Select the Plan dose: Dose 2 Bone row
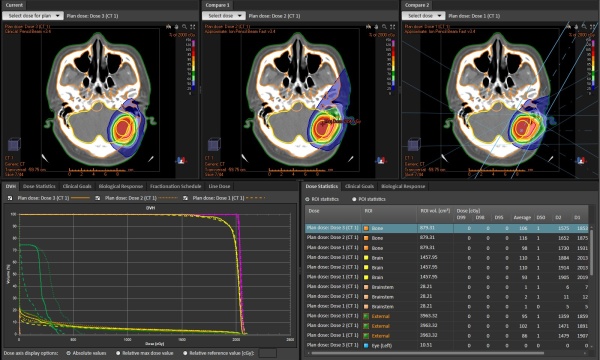Screen dimensions: 600x360 coord(447,238)
